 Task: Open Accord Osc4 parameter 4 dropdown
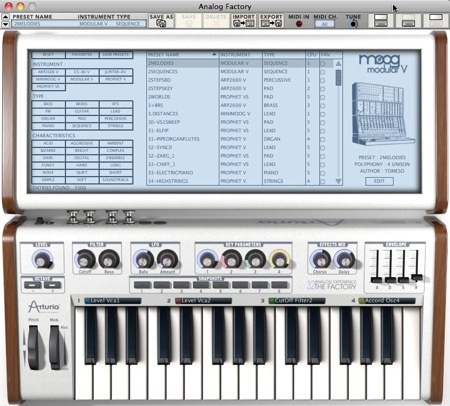387,301
